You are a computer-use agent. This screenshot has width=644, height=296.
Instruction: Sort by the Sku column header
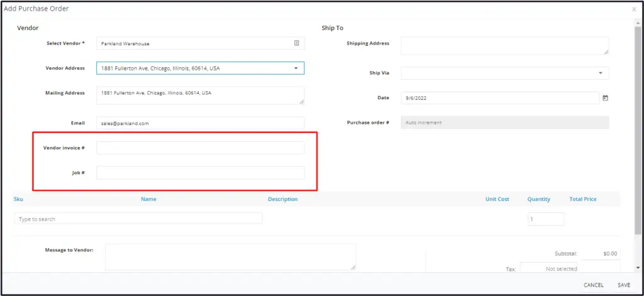pyautogui.click(x=18, y=199)
